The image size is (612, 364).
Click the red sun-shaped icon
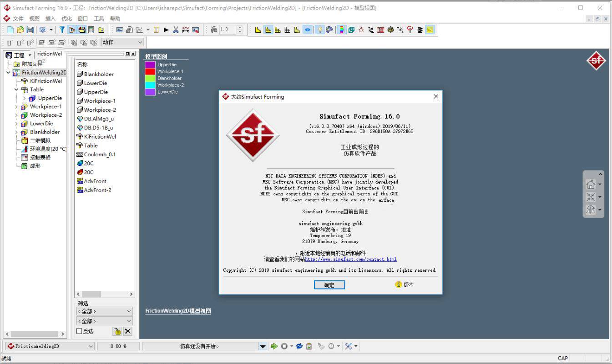tap(361, 30)
